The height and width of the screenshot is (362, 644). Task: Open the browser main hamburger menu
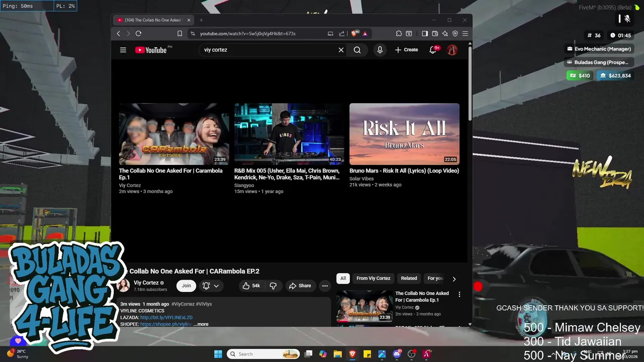tap(465, 34)
